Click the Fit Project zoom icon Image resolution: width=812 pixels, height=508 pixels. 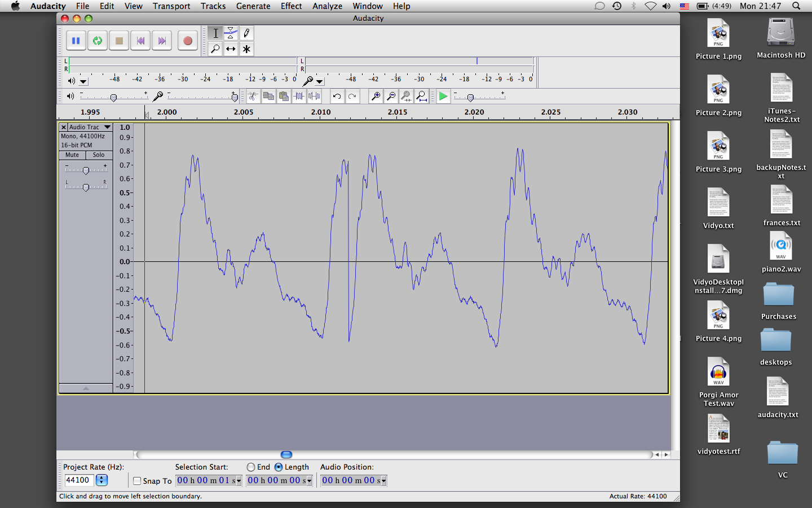[421, 97]
